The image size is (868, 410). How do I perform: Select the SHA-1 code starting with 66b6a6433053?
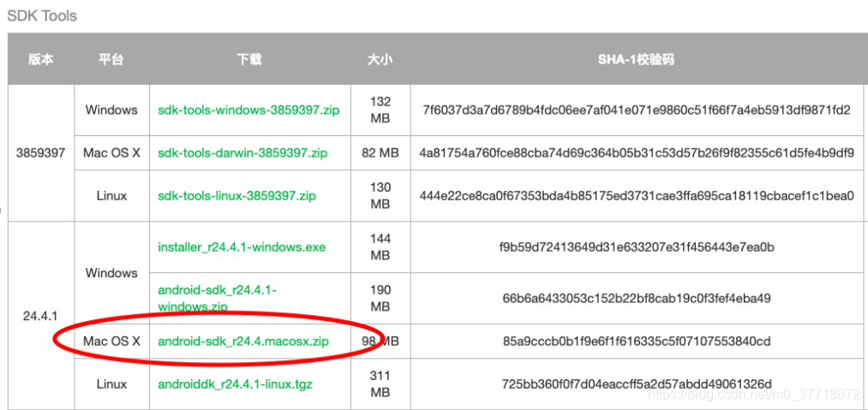[637, 298]
